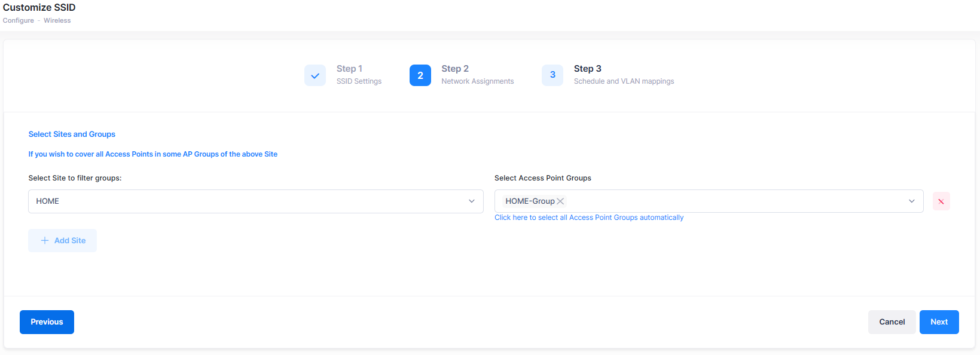The width and height of the screenshot is (980, 355).
Task: Click the Step 3 number badge
Action: coord(552,75)
